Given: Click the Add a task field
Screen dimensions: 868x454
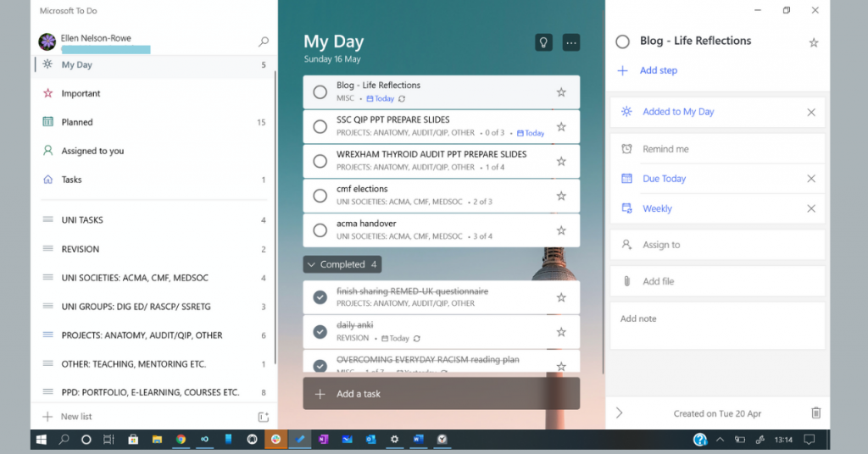Looking at the screenshot, I should coord(441,394).
